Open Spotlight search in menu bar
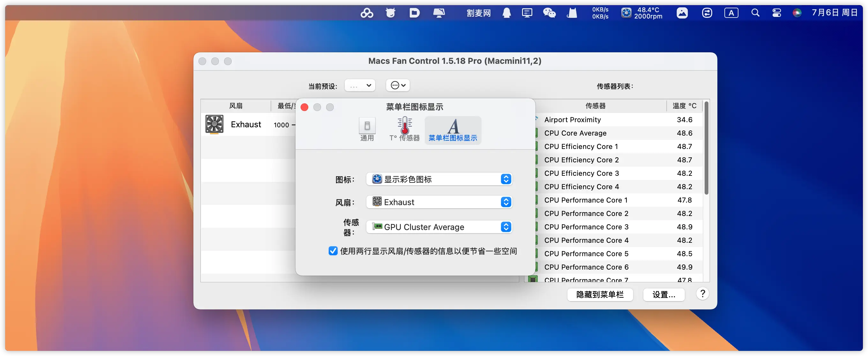Screen dimensions: 868x356 point(755,13)
